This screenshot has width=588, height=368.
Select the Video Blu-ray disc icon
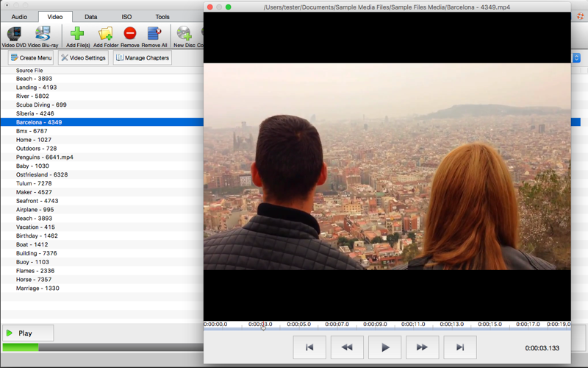[43, 34]
